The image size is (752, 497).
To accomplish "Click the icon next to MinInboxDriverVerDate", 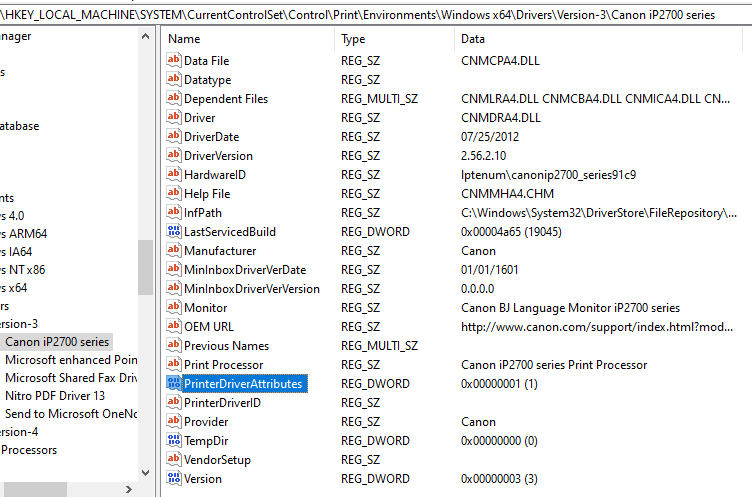I will tap(174, 269).
